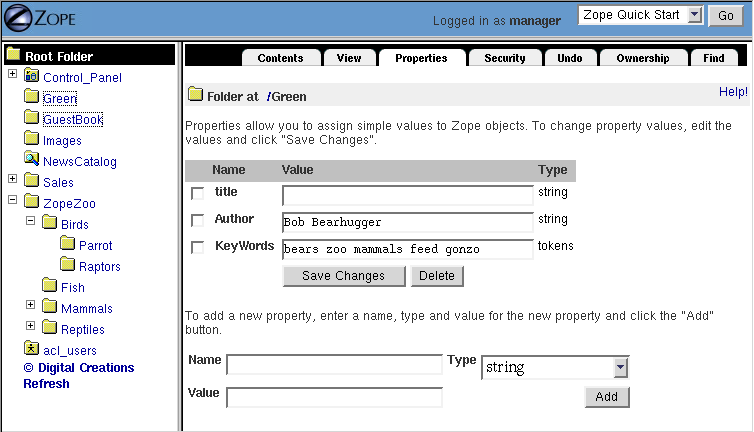Collapse the ZopeZoo folder tree node
This screenshot has width=754, height=432.
point(12,202)
